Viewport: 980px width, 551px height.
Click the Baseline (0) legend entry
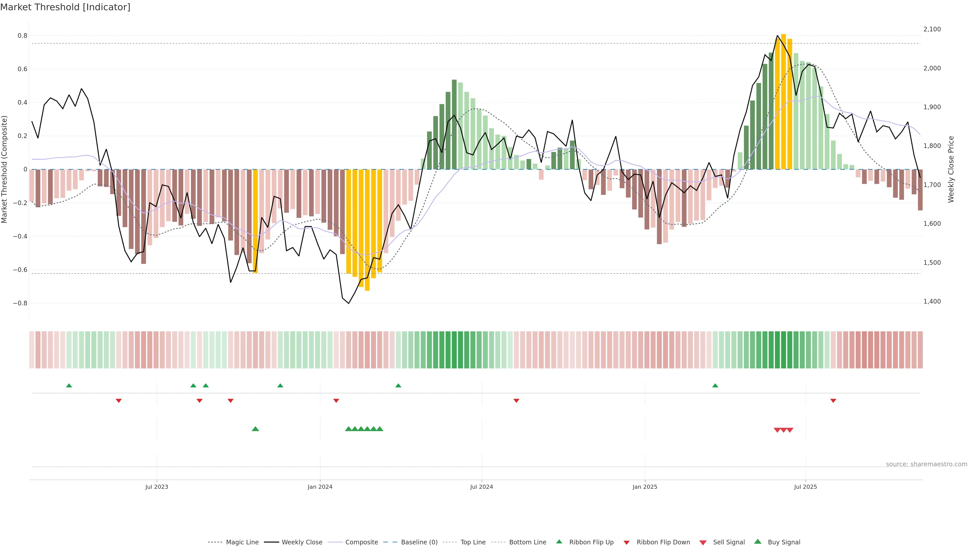[x=419, y=542]
